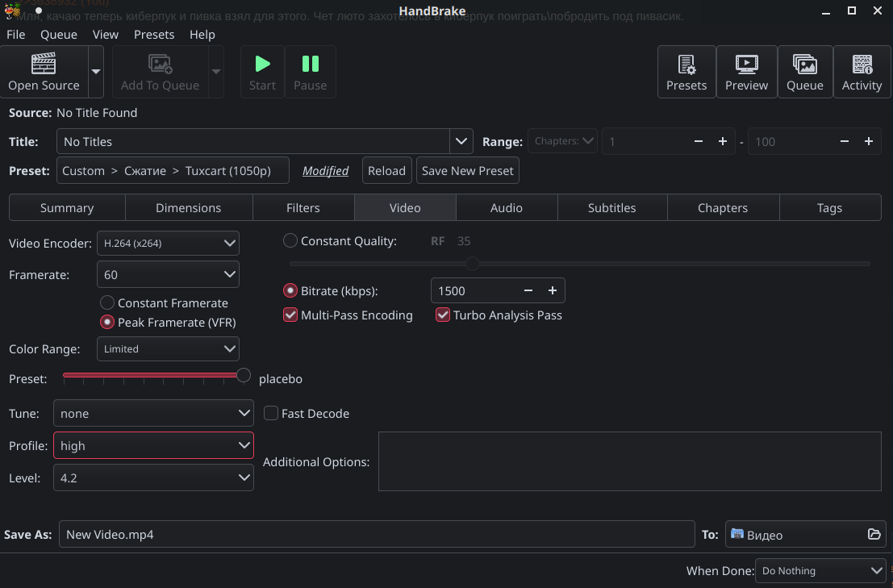Open the Queue menu
The image size is (893, 588).
pyautogui.click(x=59, y=35)
